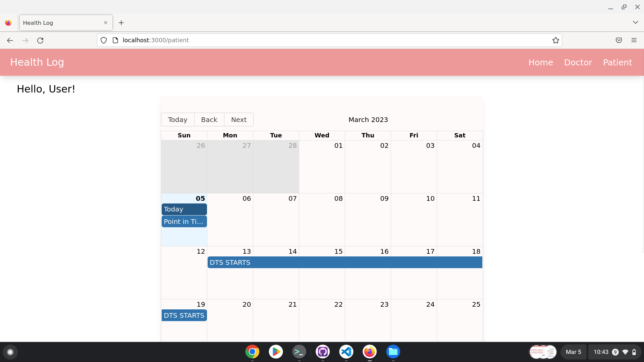This screenshot has height=362, width=644.
Task: Open the Home nav link
Action: point(540,62)
